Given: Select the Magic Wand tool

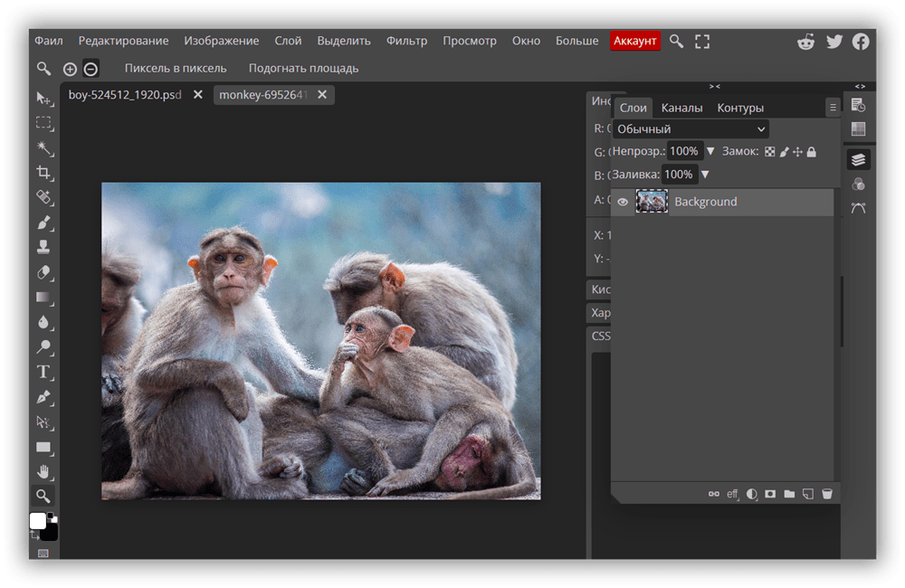Looking at the screenshot, I should click(x=43, y=147).
